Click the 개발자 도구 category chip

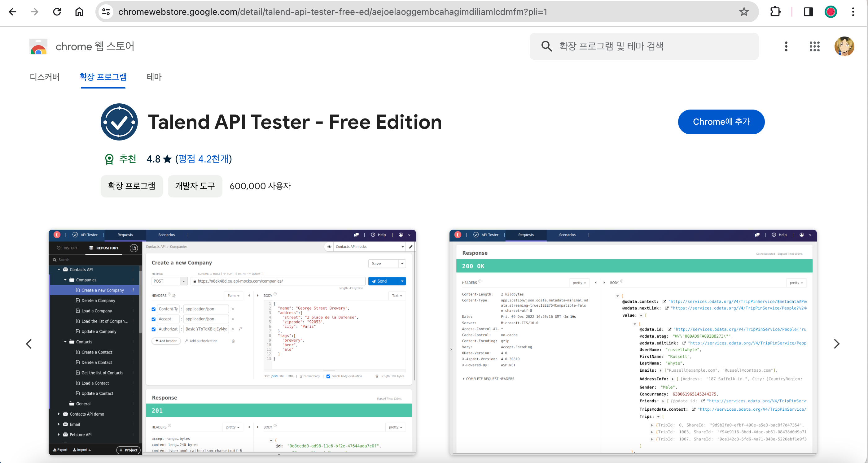click(x=195, y=186)
